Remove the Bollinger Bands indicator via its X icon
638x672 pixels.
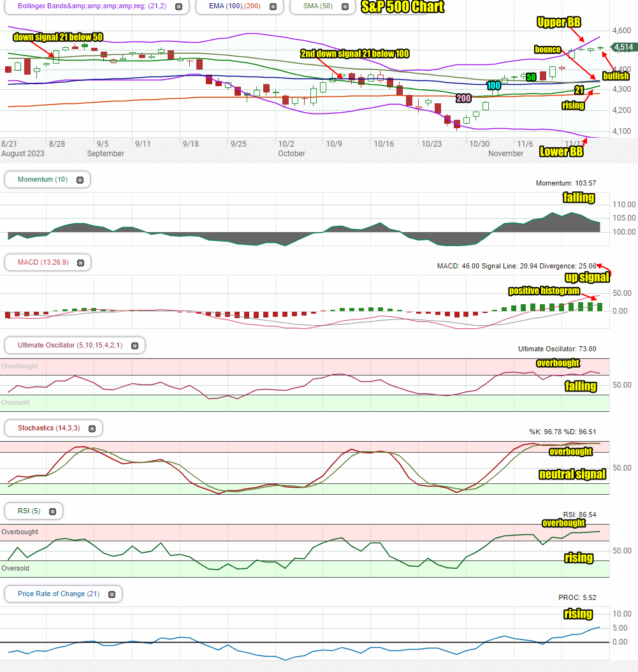[x=179, y=7]
